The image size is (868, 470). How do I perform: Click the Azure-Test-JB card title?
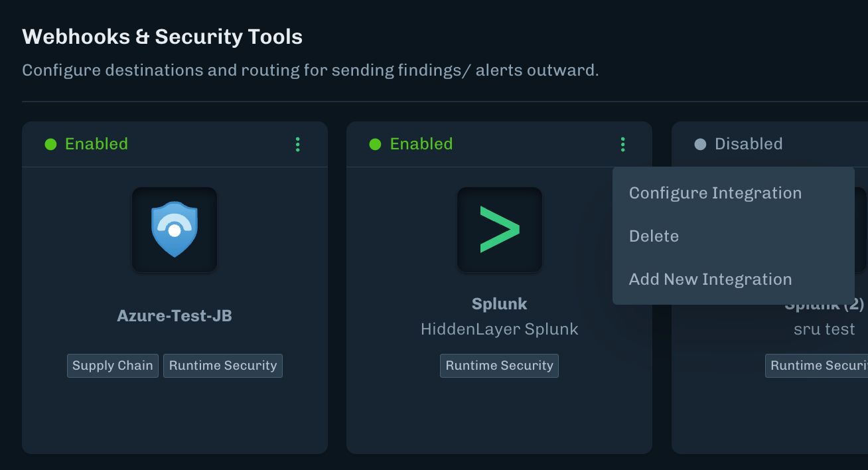(x=175, y=315)
